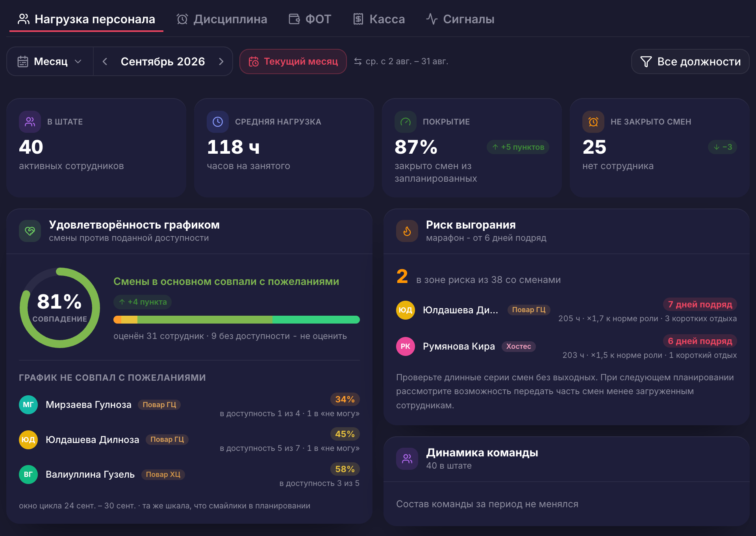The image size is (756, 536).
Task: Click the Средняя нагрузка clock icon
Action: pyautogui.click(x=218, y=122)
